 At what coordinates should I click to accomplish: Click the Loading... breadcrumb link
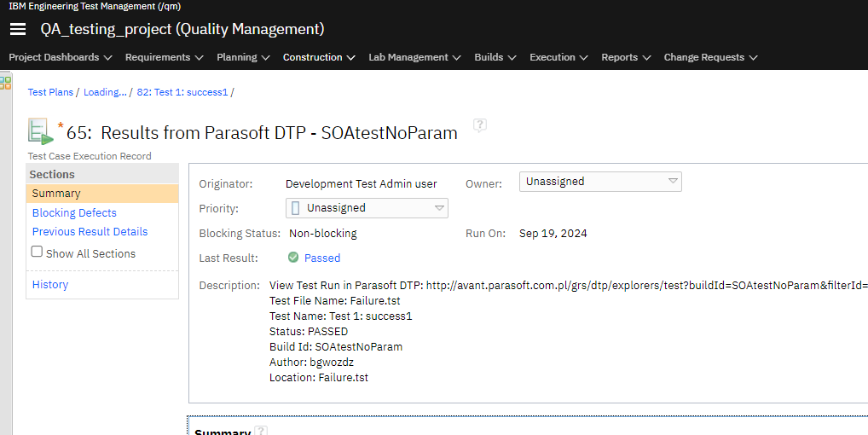click(105, 92)
